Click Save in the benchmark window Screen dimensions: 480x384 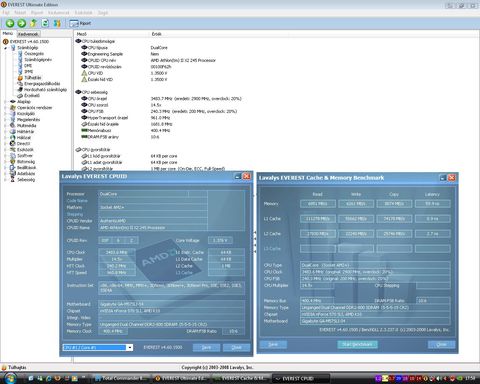(273, 344)
